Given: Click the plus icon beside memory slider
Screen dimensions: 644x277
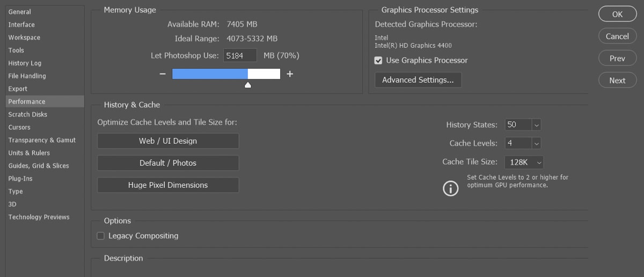Looking at the screenshot, I should (x=290, y=74).
